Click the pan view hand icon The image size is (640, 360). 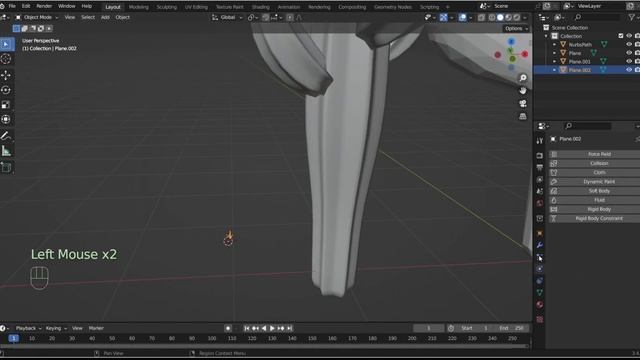[522, 91]
